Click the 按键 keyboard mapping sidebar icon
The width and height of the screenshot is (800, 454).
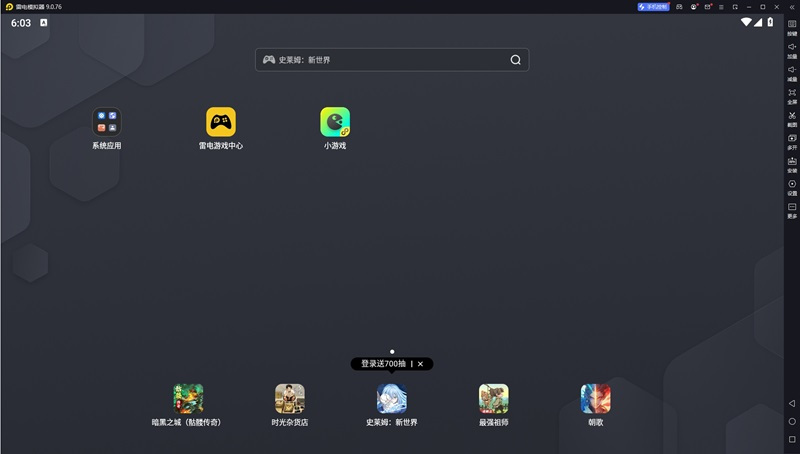(792, 26)
